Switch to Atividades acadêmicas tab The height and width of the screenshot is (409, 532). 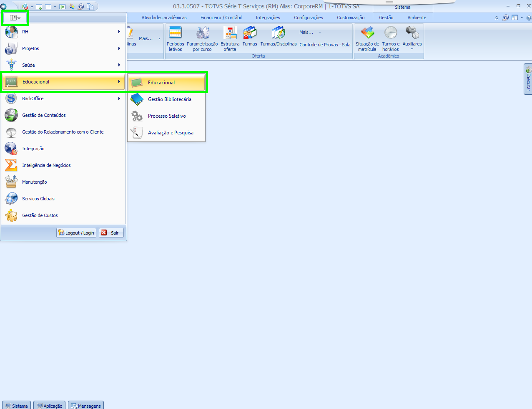click(164, 18)
